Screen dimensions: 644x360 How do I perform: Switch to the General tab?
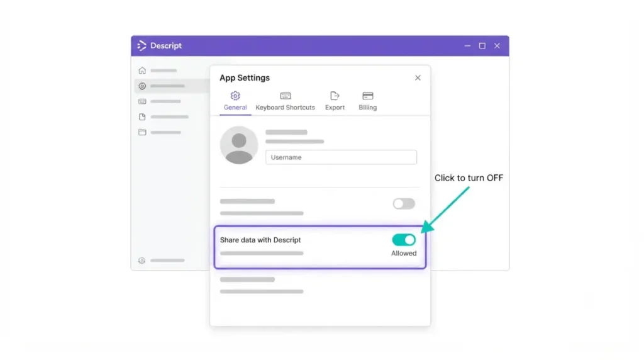[235, 101]
